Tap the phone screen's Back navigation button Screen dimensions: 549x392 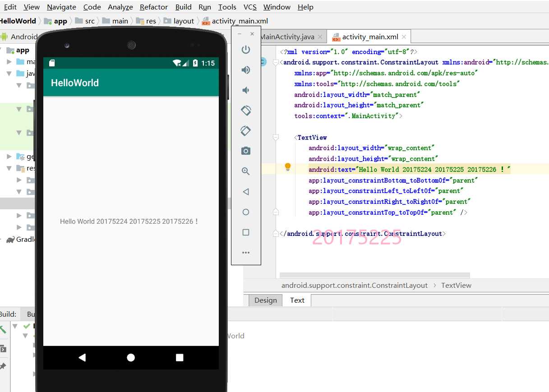82,358
